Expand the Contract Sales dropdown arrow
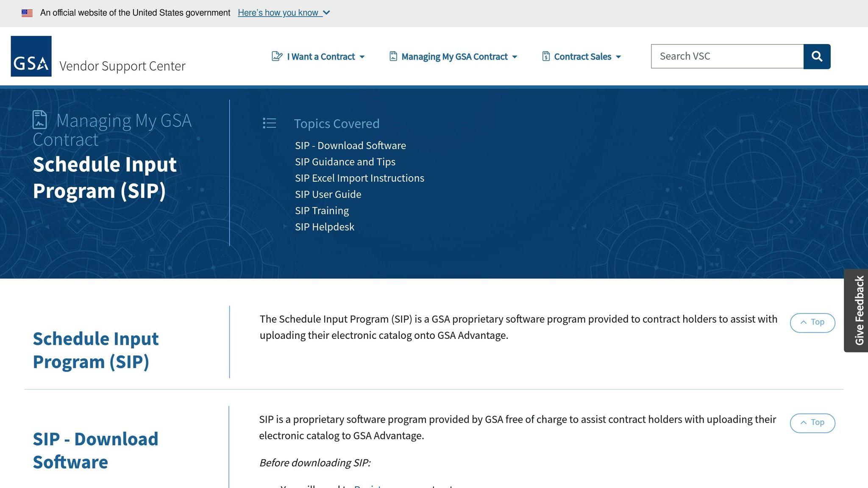The image size is (868, 488). (618, 57)
